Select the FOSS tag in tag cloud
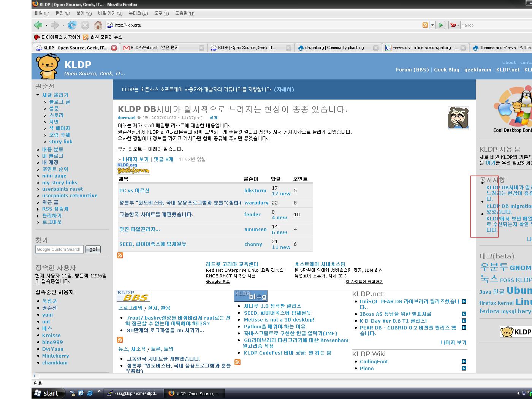The width and height of the screenshot is (532, 399). click(x=507, y=280)
